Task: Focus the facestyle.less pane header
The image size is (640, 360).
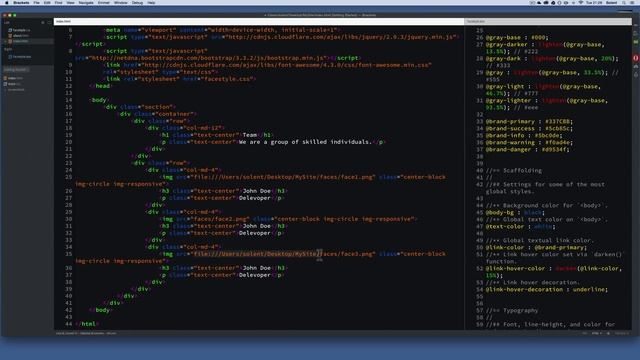Action: (548, 21)
